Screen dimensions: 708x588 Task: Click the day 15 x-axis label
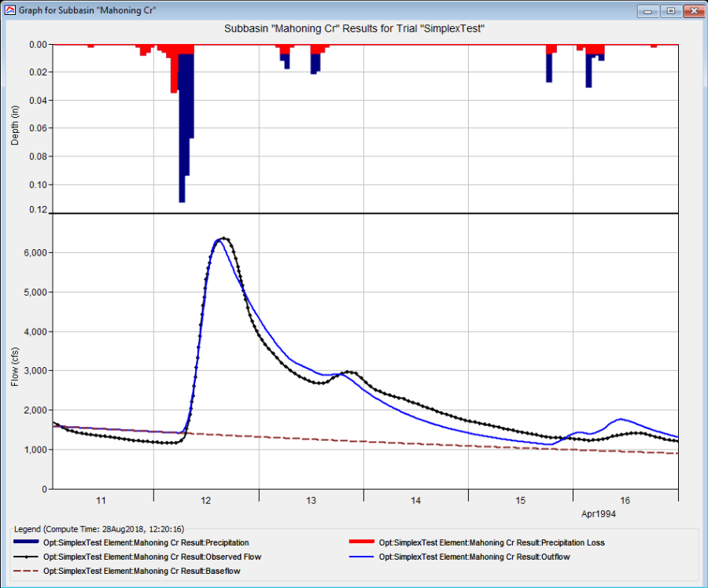(x=520, y=500)
